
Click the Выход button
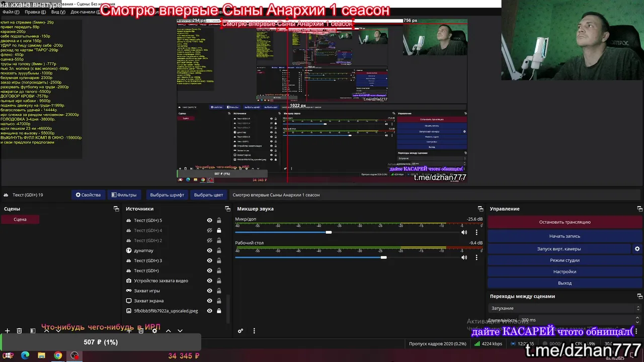tap(565, 283)
